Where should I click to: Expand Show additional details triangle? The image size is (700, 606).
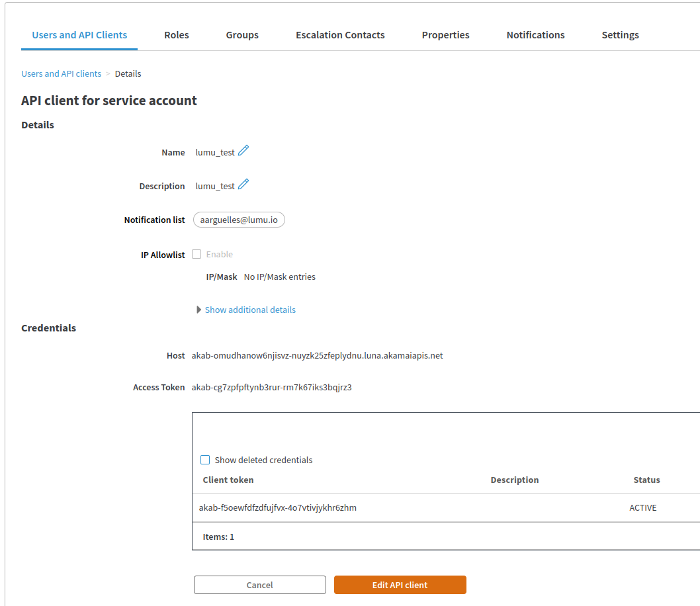pyautogui.click(x=198, y=310)
